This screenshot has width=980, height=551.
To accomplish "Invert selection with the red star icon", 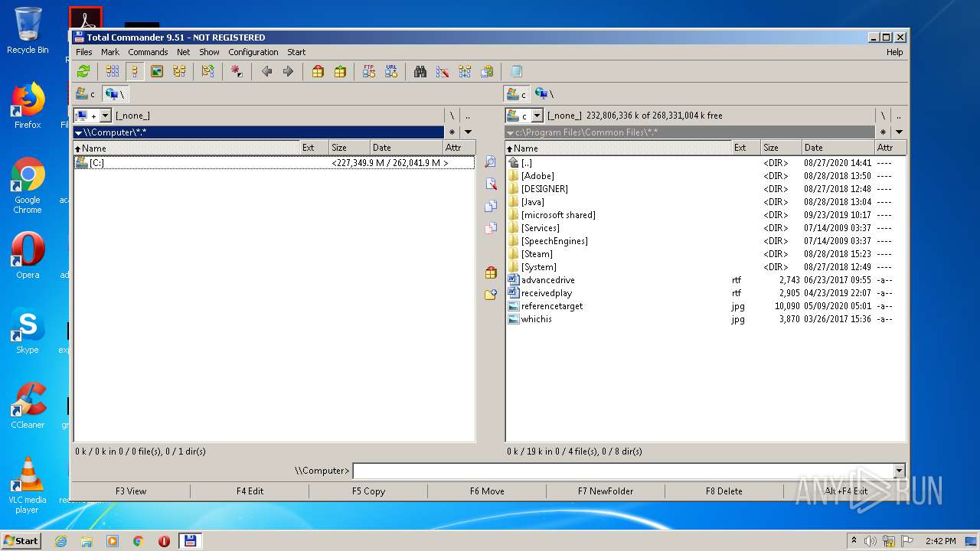I will pyautogui.click(x=237, y=71).
